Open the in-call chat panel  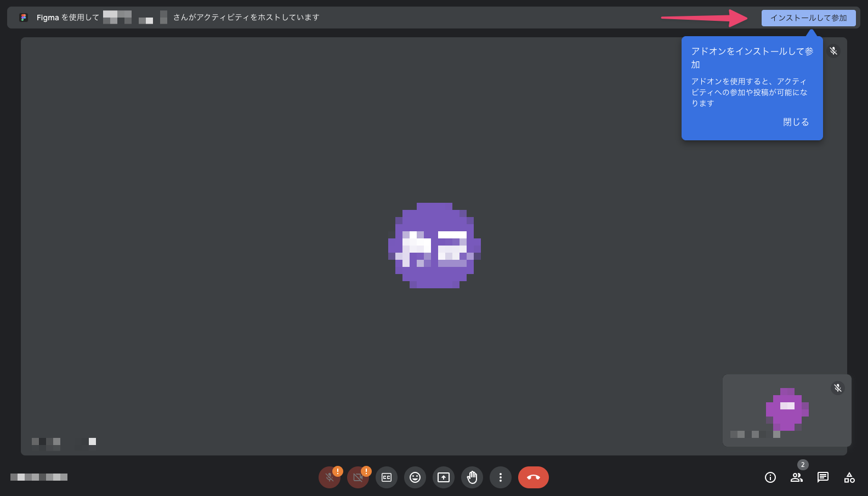[x=823, y=477]
